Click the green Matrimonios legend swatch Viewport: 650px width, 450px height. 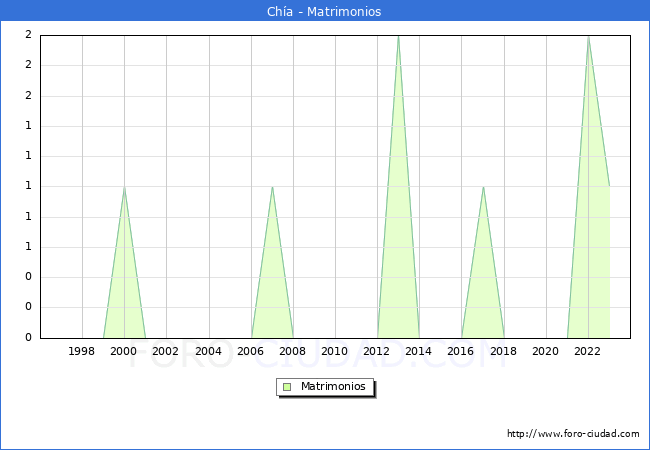click(x=287, y=386)
